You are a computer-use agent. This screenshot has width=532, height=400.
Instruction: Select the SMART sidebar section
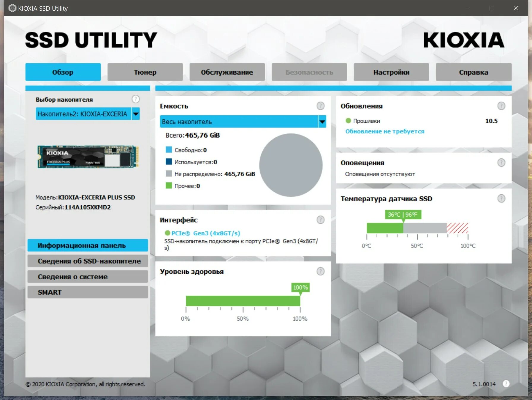pos(88,292)
